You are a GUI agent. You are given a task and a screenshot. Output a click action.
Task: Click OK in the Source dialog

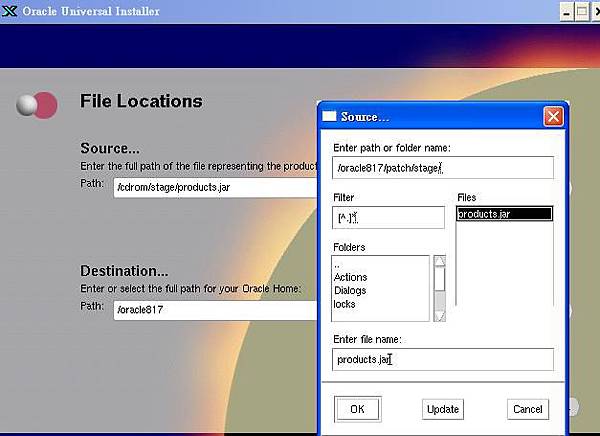[x=357, y=409]
